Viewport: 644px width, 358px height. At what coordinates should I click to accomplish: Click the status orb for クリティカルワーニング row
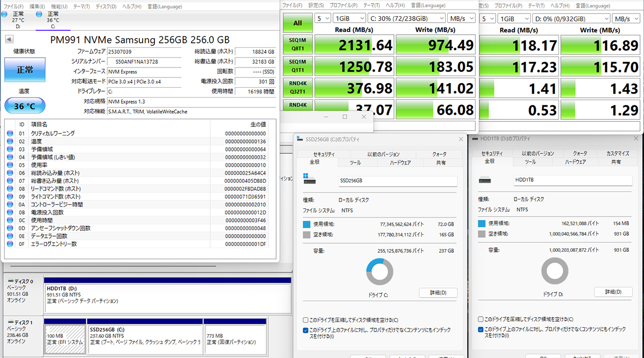tap(10, 133)
